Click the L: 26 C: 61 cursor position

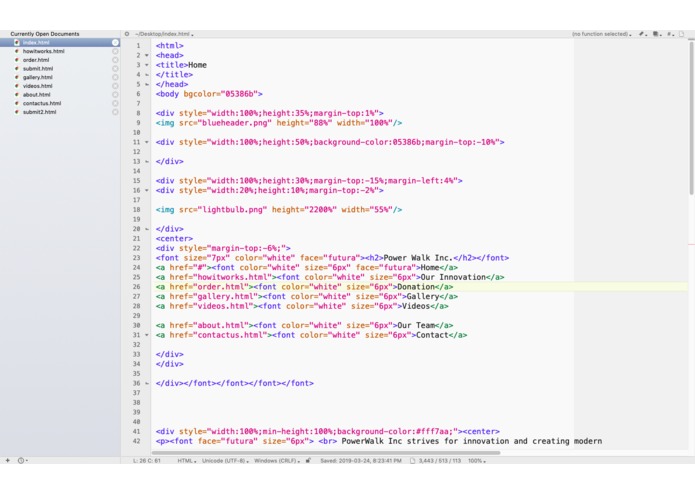tap(147, 461)
